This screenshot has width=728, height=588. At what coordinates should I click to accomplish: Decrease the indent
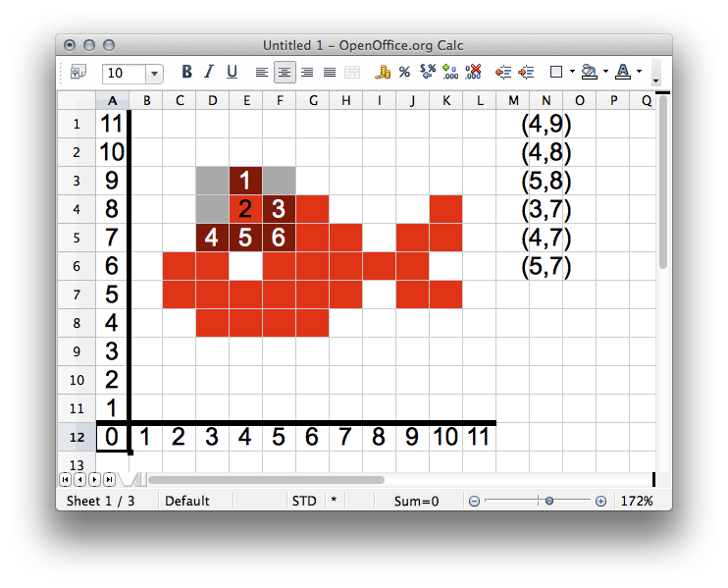click(x=502, y=73)
